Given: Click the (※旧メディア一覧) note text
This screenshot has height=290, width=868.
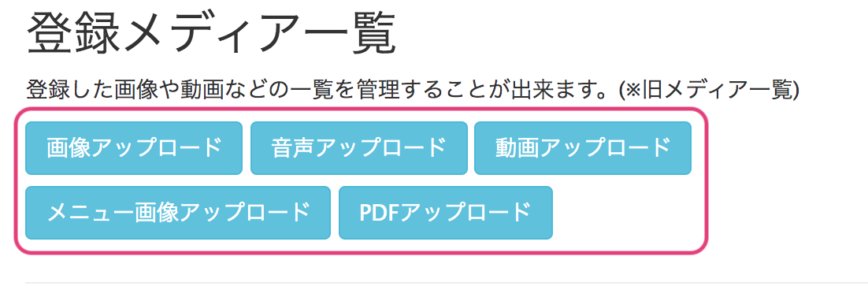Looking at the screenshot, I should tap(710, 89).
